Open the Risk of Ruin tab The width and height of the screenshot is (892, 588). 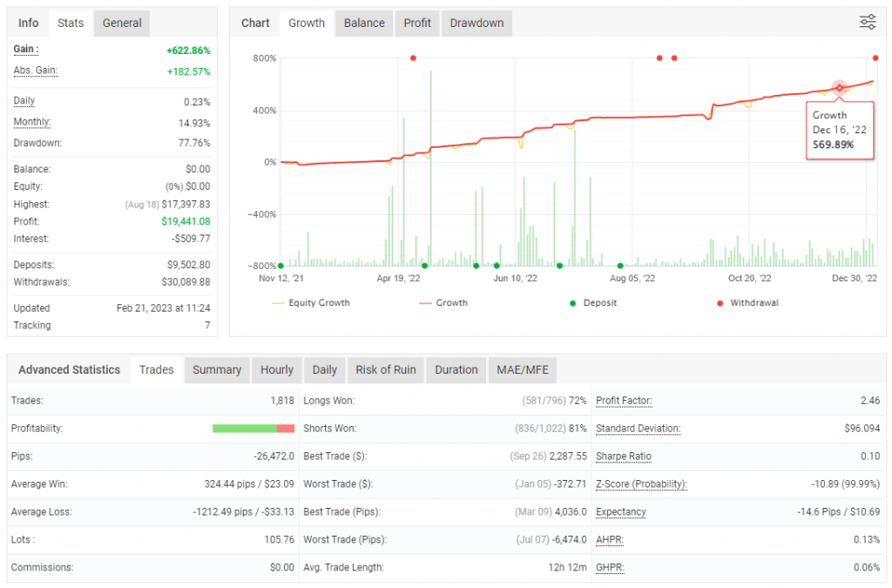[x=385, y=369]
